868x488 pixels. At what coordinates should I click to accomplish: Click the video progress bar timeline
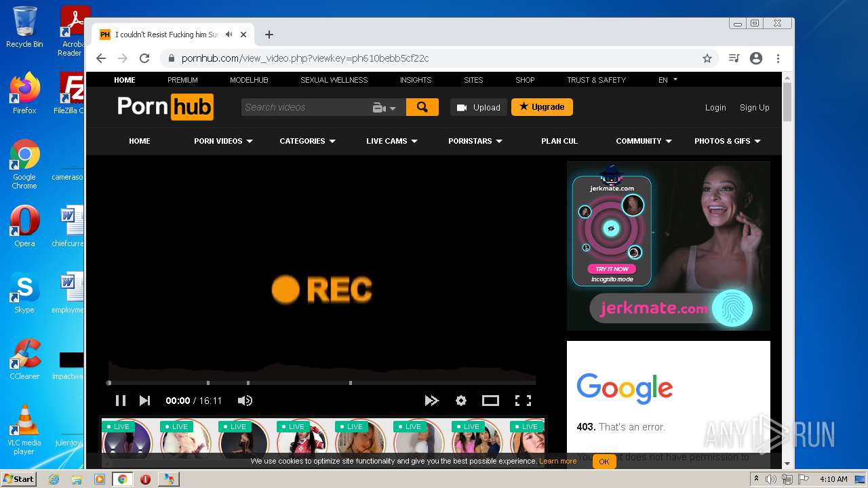[322, 383]
